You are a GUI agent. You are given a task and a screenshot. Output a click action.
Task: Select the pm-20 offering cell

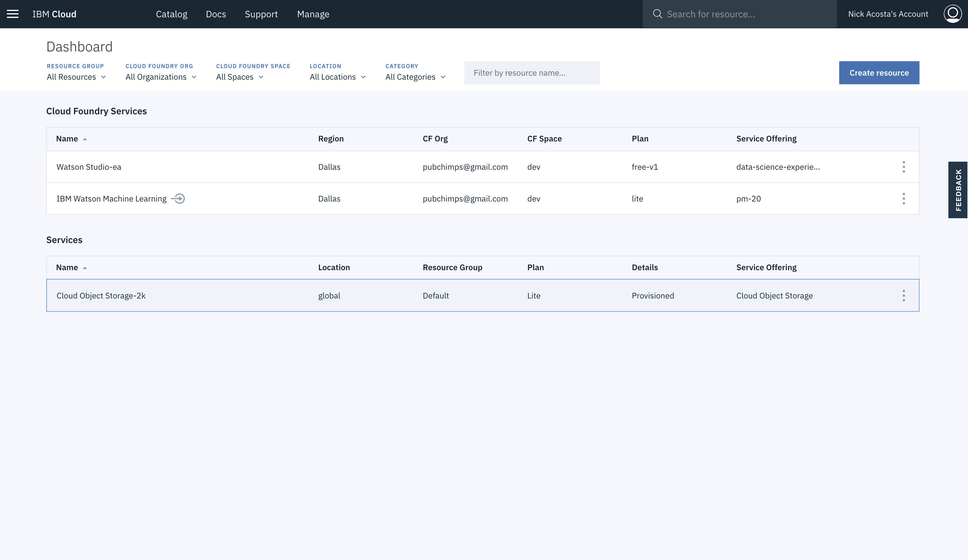(748, 199)
